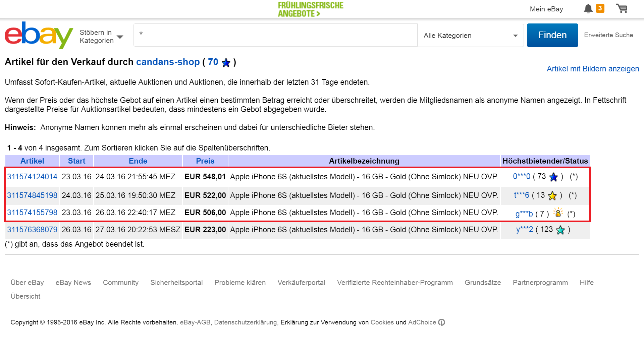Click the turquoise star beside bidder y***2
Image resolution: width=644 pixels, height=362 pixels.
[560, 230]
